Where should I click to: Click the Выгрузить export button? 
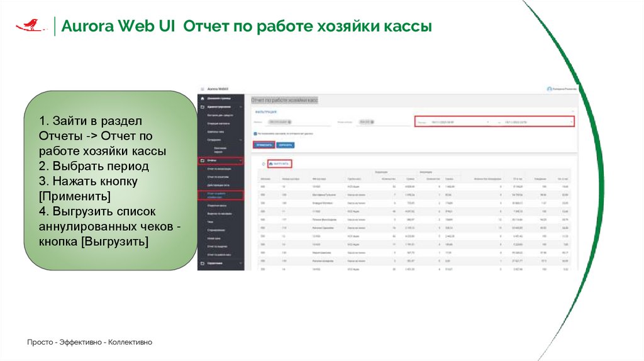280,164
